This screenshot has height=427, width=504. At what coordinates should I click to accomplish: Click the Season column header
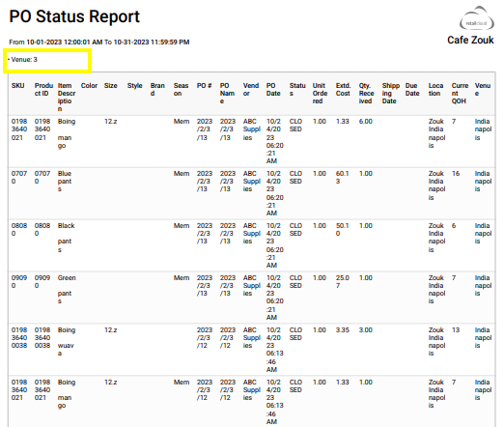(x=181, y=90)
